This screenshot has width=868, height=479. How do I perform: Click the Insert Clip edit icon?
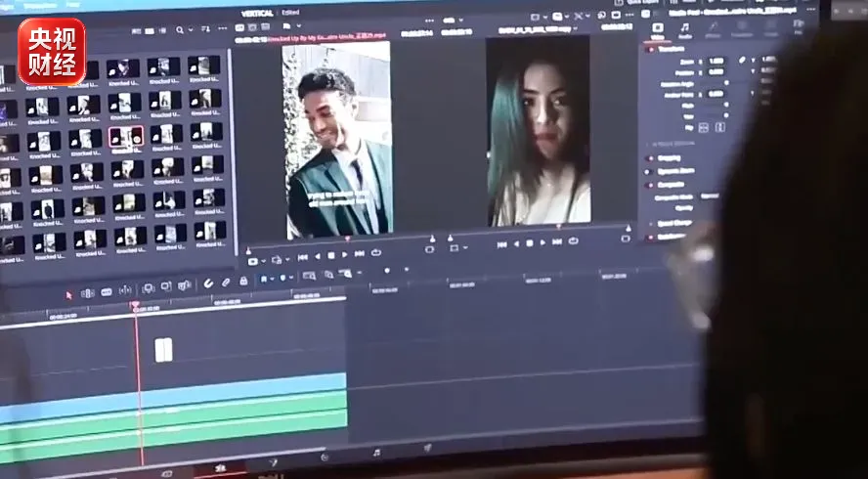[x=148, y=288]
